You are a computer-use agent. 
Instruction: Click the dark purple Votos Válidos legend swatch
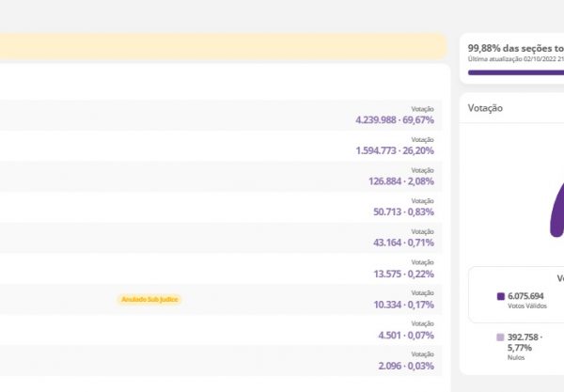click(501, 296)
